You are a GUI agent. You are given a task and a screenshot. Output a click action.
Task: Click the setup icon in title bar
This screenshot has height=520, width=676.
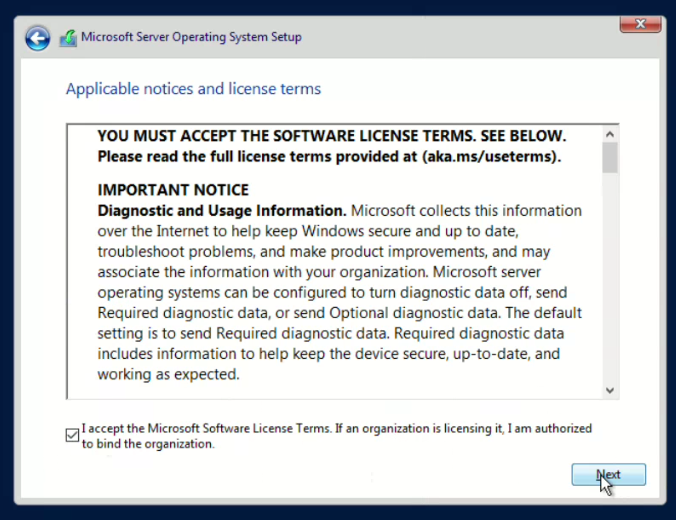(x=68, y=38)
